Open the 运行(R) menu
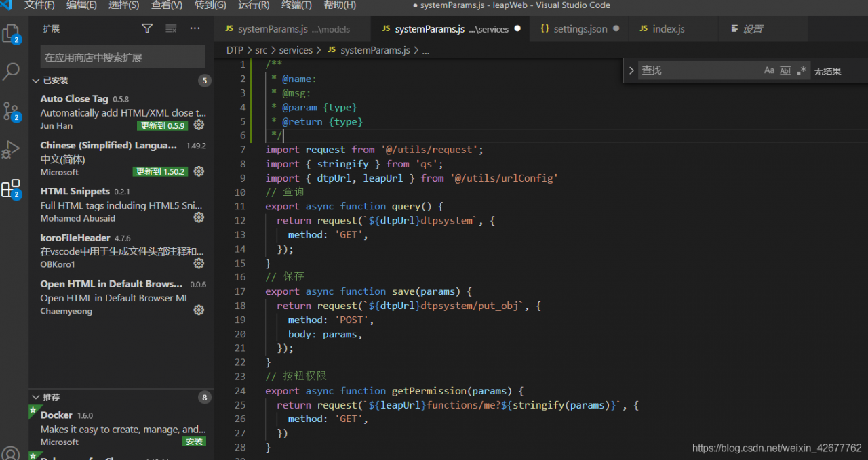868x460 pixels. 254,5
